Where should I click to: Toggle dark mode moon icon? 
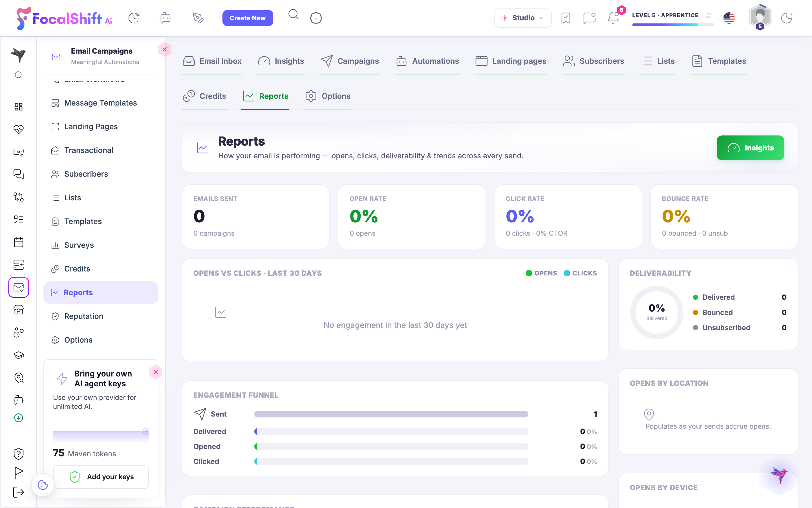click(x=787, y=18)
